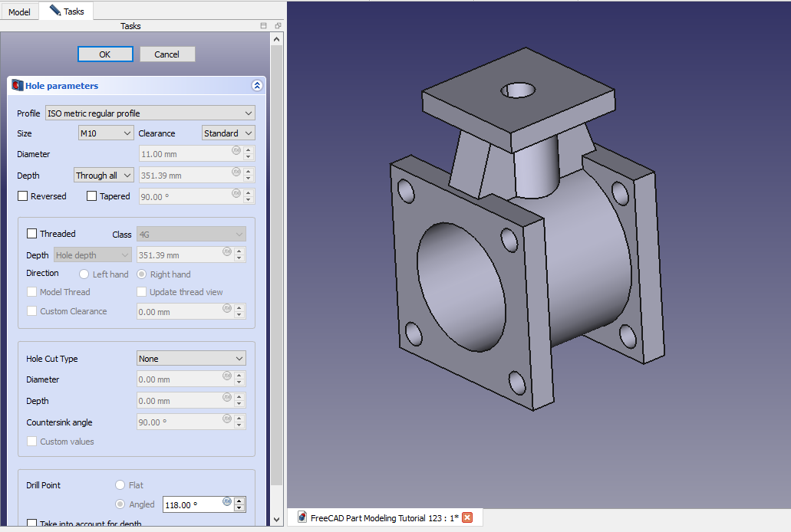Click the FreeCAD document tab icon

click(302, 517)
